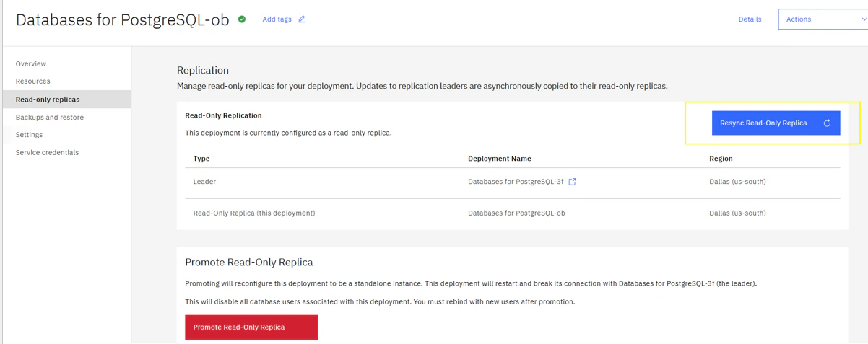Screen dimensions: 868x344
Task: Open Settings in the sidebar
Action: 29,135
